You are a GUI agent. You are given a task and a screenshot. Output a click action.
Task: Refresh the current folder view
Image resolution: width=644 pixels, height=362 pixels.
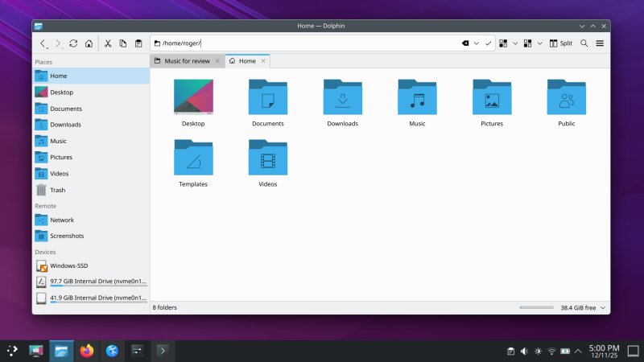(x=73, y=43)
